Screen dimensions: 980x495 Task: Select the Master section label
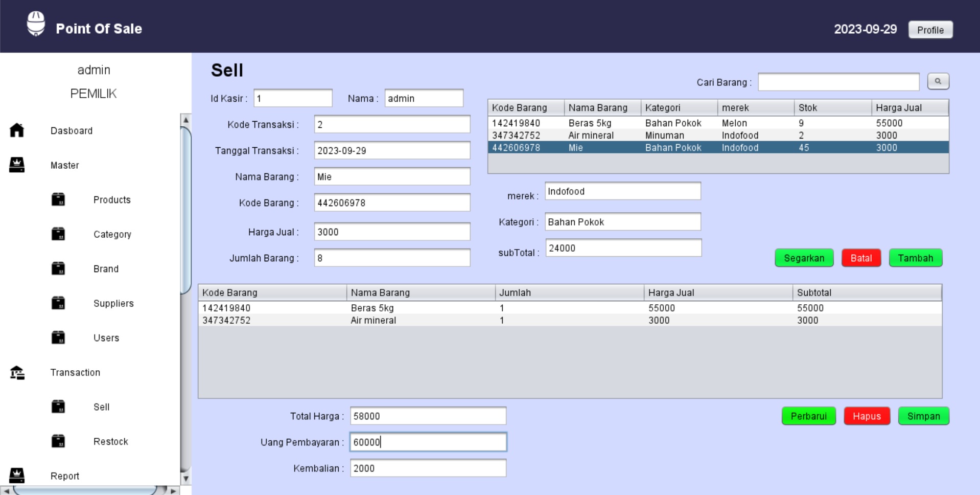coord(64,166)
